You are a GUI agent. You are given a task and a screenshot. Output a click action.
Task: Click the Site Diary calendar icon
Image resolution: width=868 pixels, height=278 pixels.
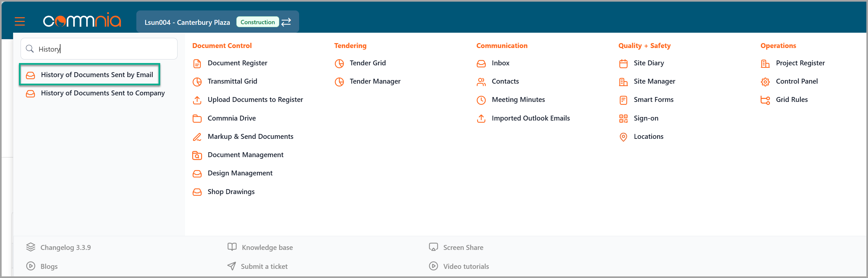click(623, 63)
